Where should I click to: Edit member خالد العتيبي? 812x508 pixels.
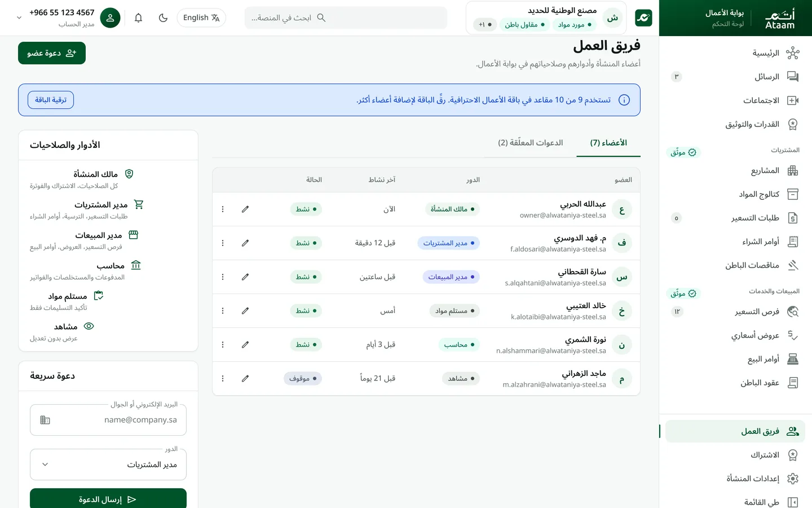click(245, 310)
